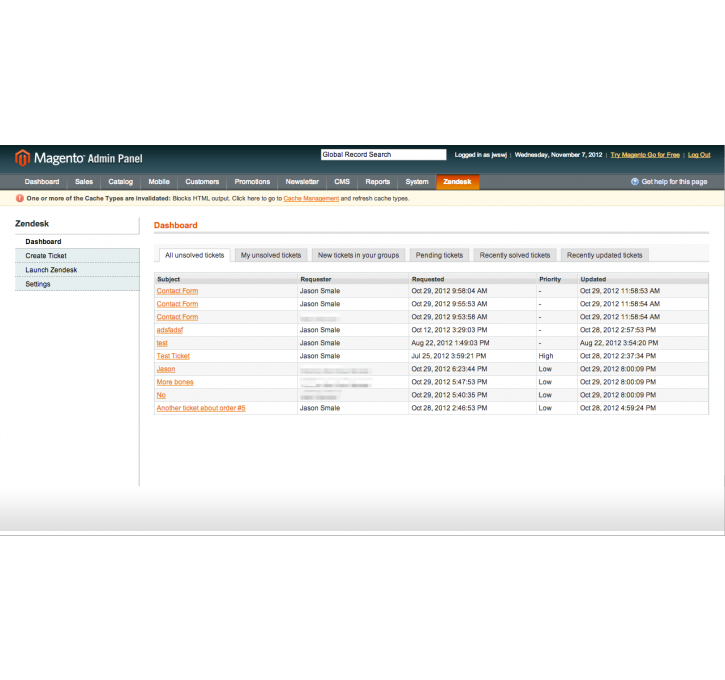
Task: Open the Jason ticket link
Action: [166, 369]
